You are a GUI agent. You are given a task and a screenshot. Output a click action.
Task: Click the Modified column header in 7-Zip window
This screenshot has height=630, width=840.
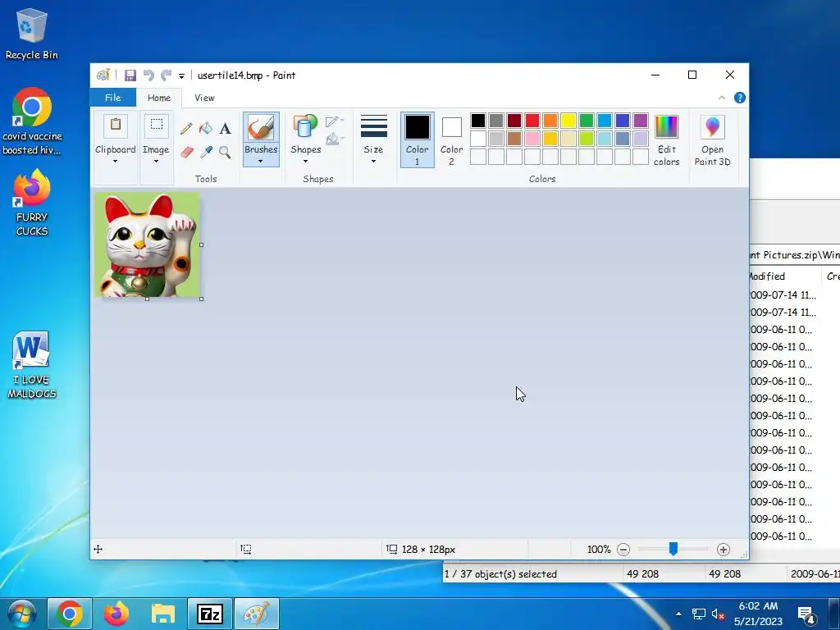[x=784, y=276]
